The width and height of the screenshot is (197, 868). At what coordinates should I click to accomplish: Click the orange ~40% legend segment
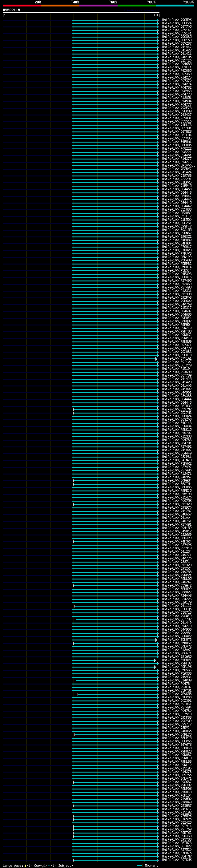[x=60, y=6]
